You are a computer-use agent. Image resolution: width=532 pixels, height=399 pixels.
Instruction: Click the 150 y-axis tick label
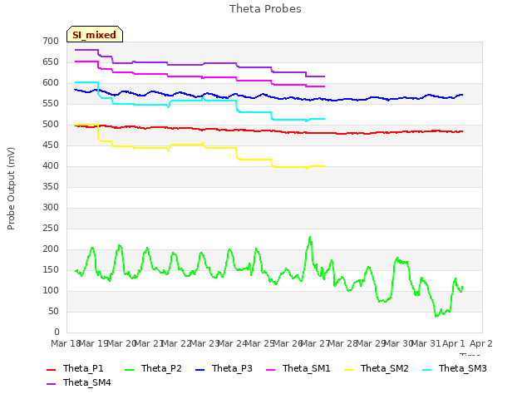coord(51,269)
